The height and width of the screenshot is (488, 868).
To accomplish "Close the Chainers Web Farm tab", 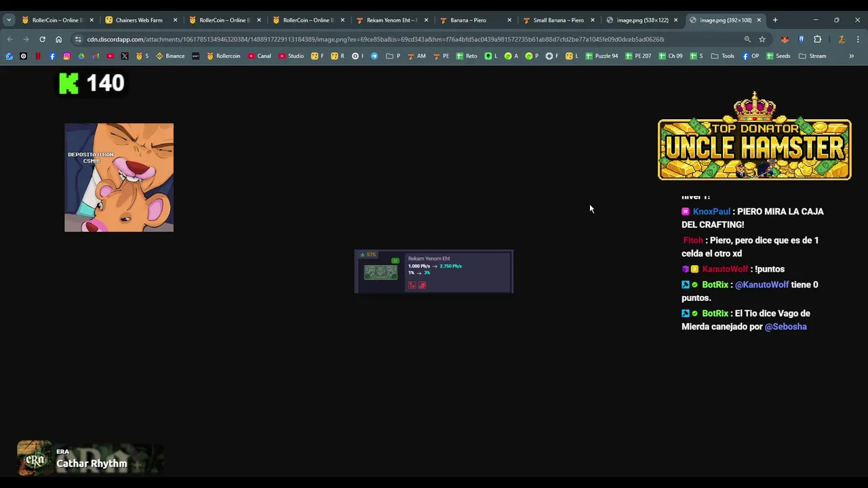I will click(x=175, y=20).
